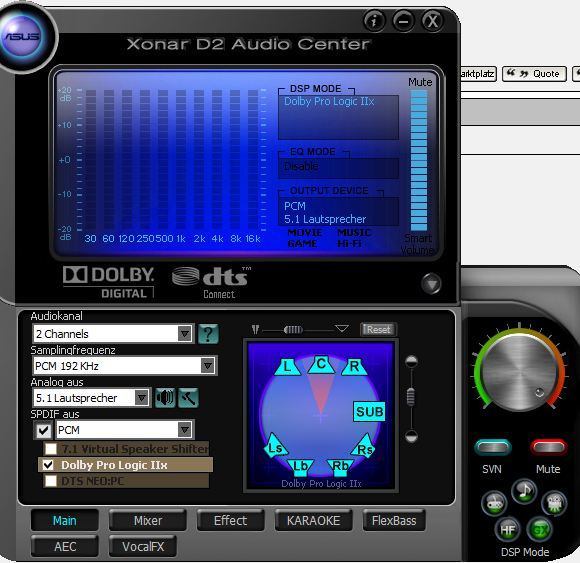Click the DSP MODE display box
Viewport: 580px width, 563px height.
338,117
